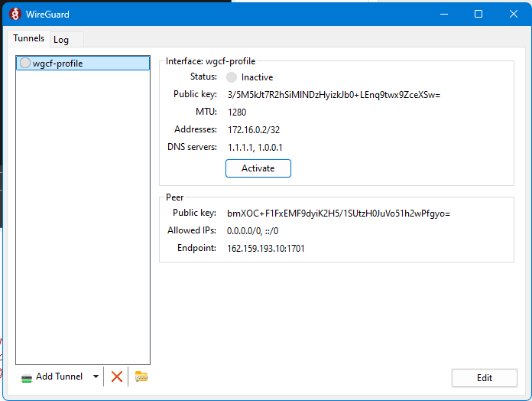Click the gray Inactive status indicator

(232, 77)
